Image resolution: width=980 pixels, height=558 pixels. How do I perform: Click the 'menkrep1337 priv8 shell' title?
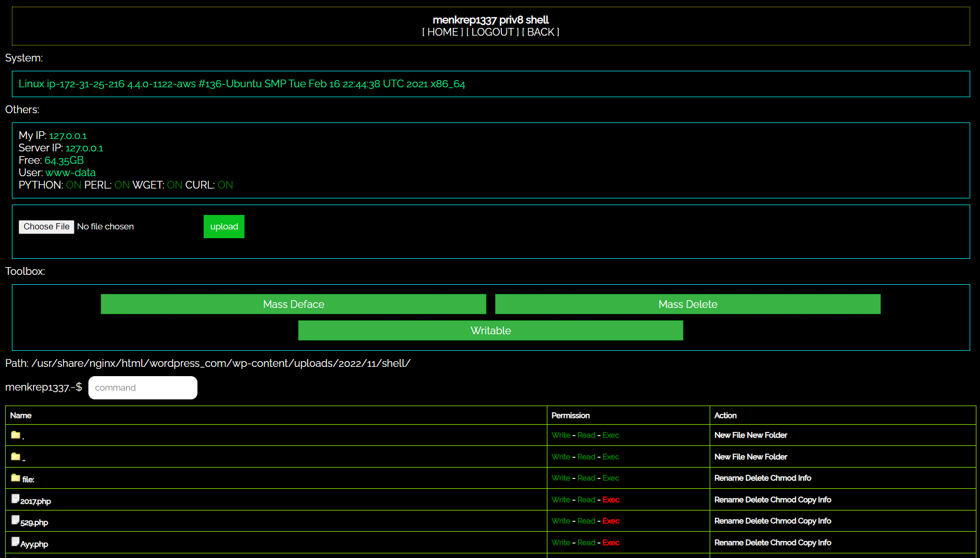click(x=491, y=20)
